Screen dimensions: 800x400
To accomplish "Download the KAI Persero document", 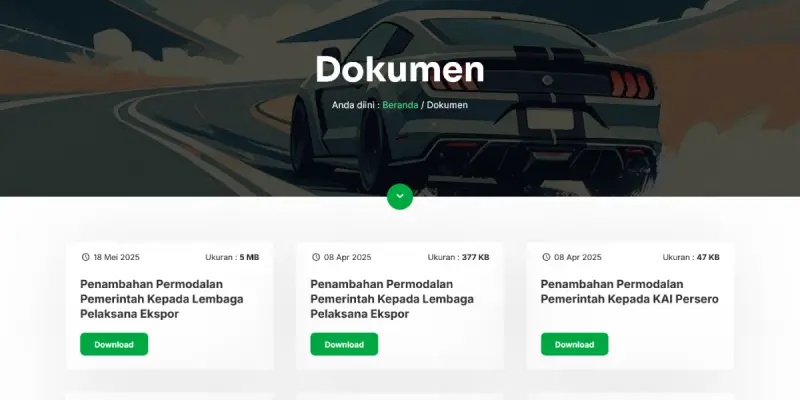I will (x=574, y=344).
